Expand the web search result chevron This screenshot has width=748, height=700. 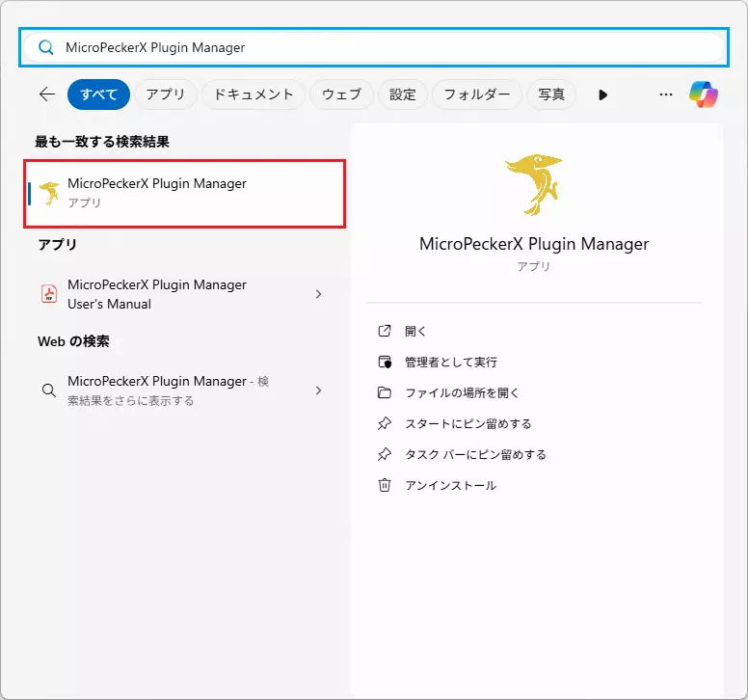(319, 390)
